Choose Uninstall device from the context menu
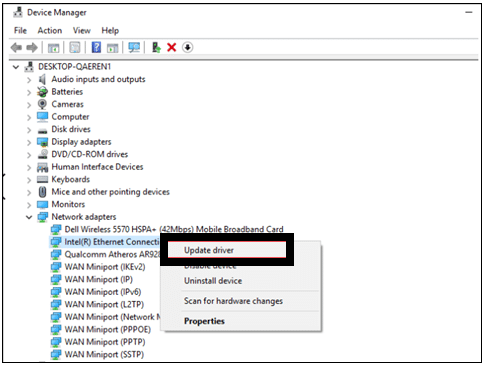 pos(241,281)
